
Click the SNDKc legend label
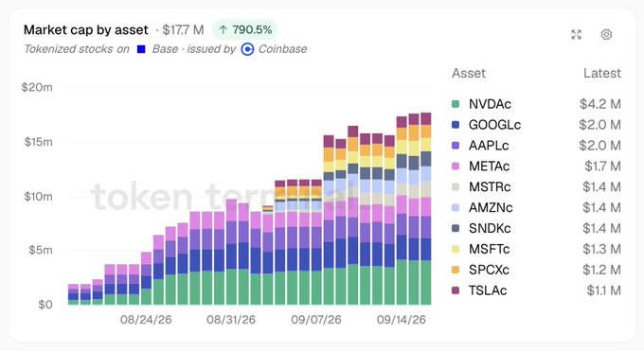(490, 228)
